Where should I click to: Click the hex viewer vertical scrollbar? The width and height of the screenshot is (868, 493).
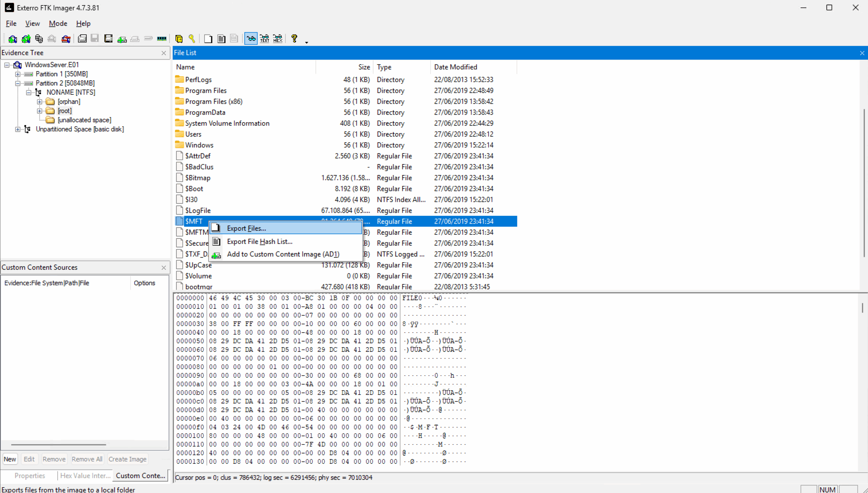(x=863, y=308)
